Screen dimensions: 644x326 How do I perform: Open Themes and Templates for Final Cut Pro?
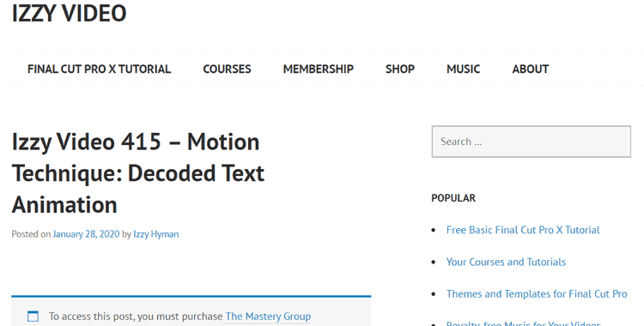537,294
